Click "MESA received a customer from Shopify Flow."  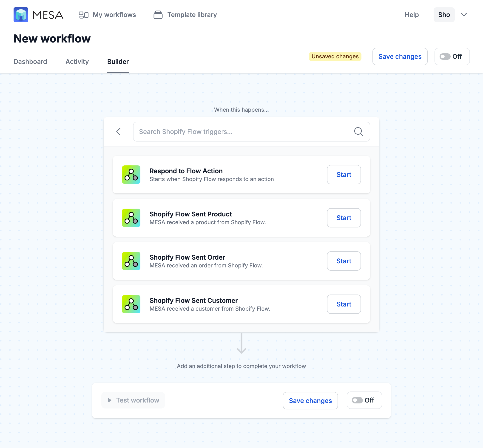[x=210, y=309]
